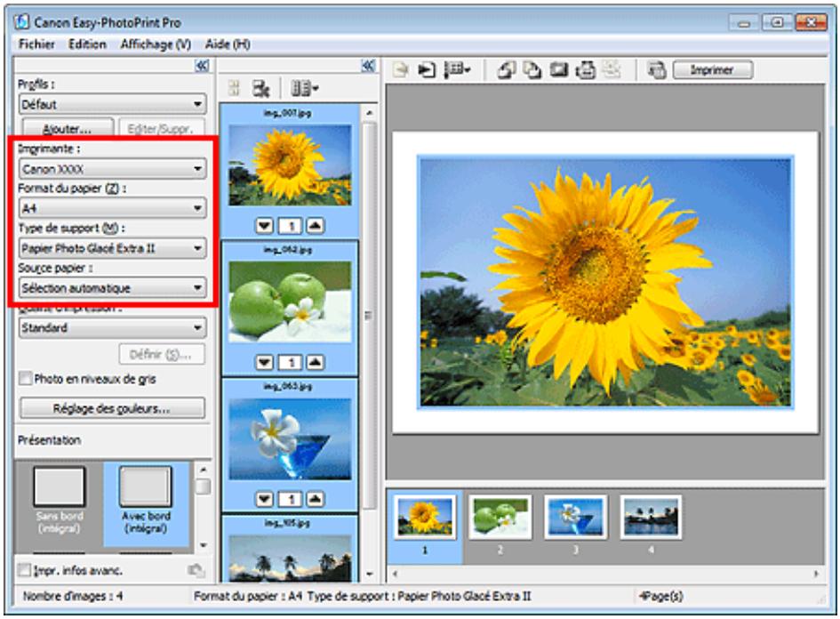The width and height of the screenshot is (840, 619).
Task: Expand the Format du papier dropdown showing A4
Action: pyautogui.click(x=113, y=208)
